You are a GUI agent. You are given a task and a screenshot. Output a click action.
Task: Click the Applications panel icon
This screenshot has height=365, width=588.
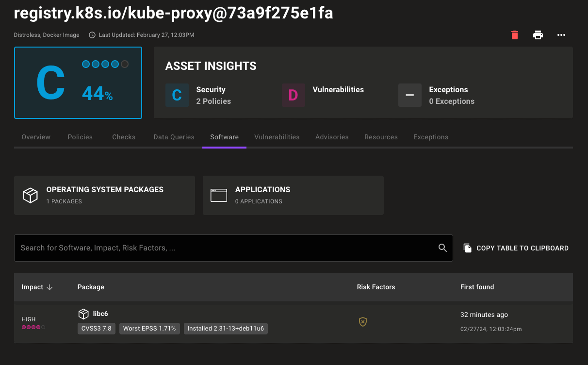click(219, 195)
